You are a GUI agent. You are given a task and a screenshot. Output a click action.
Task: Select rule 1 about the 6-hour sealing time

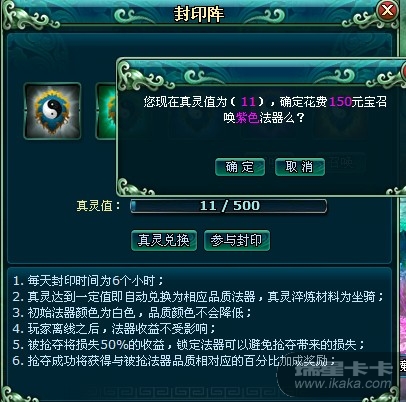88,281
